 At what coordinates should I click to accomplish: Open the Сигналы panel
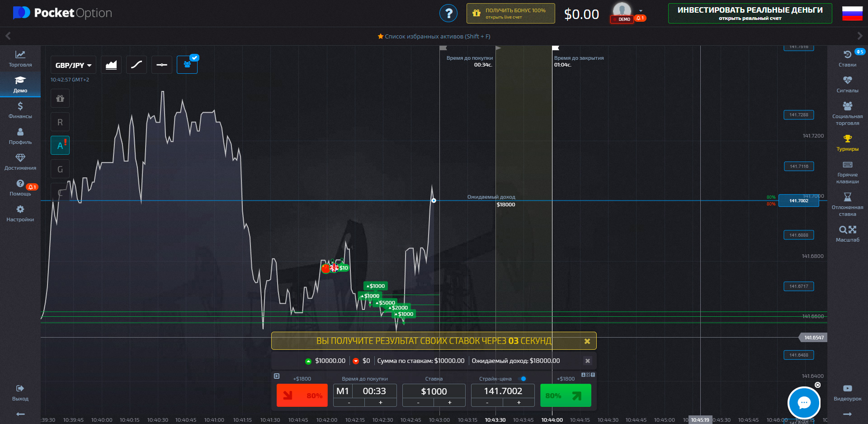point(847,84)
